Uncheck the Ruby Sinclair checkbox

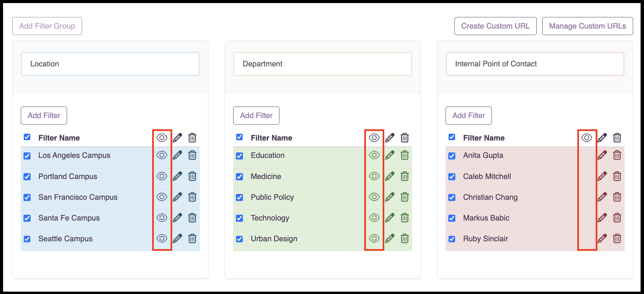tap(452, 239)
